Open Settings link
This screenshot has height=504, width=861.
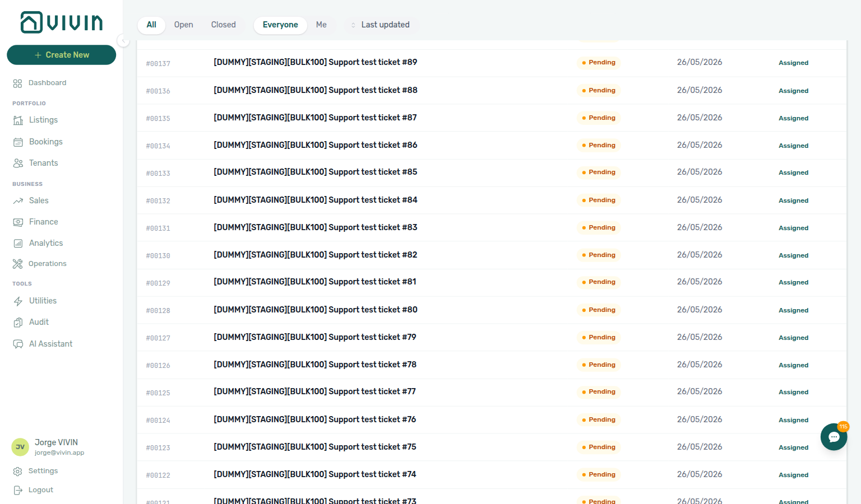click(43, 471)
